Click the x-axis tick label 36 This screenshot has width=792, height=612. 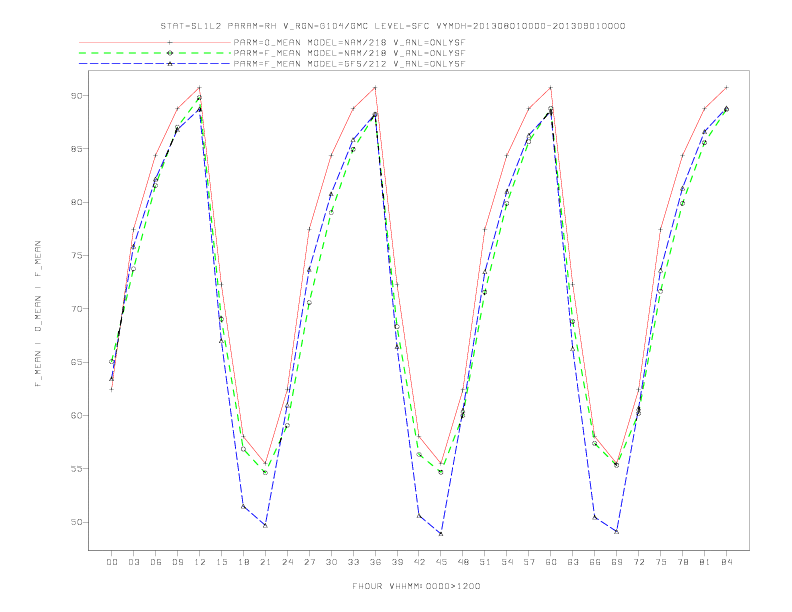click(x=375, y=562)
